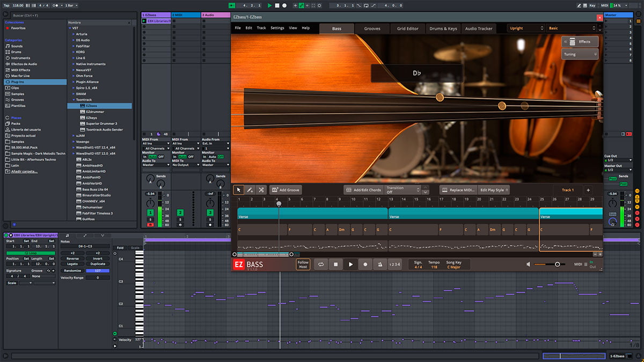Select the arrow pointer tool in EZbass

[239, 190]
